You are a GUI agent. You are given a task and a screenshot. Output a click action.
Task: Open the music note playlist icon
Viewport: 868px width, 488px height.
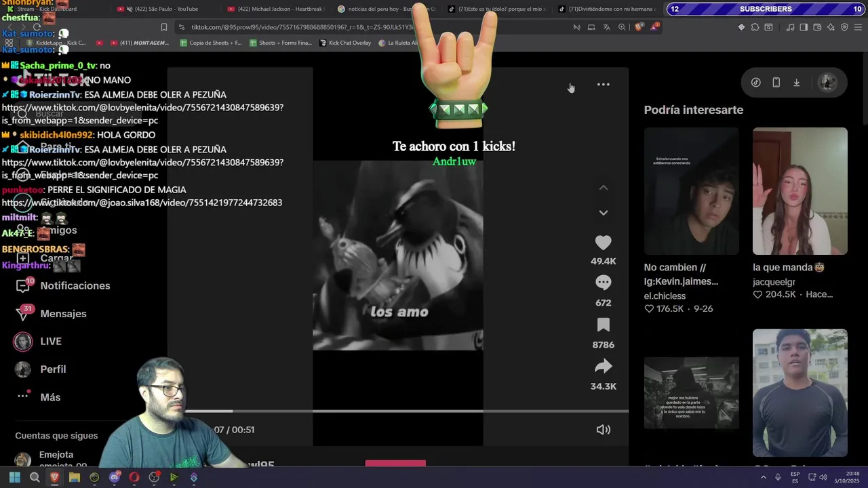click(x=790, y=27)
